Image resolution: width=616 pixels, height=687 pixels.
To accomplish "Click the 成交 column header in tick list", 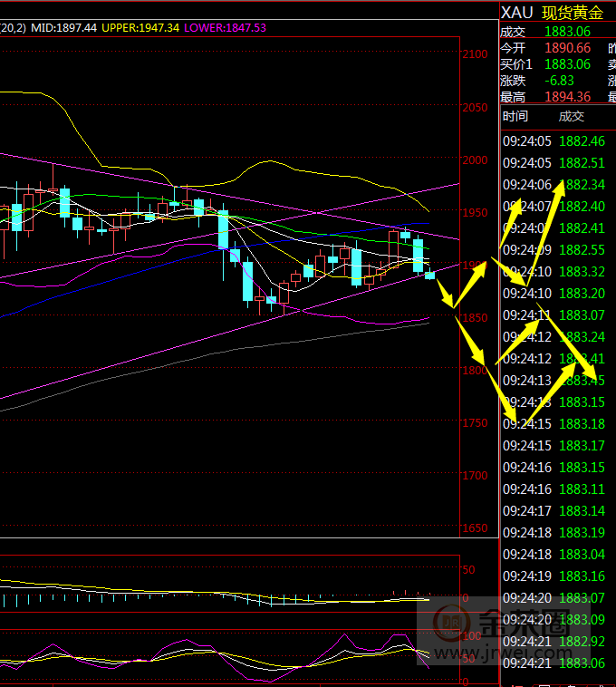I will click(571, 116).
